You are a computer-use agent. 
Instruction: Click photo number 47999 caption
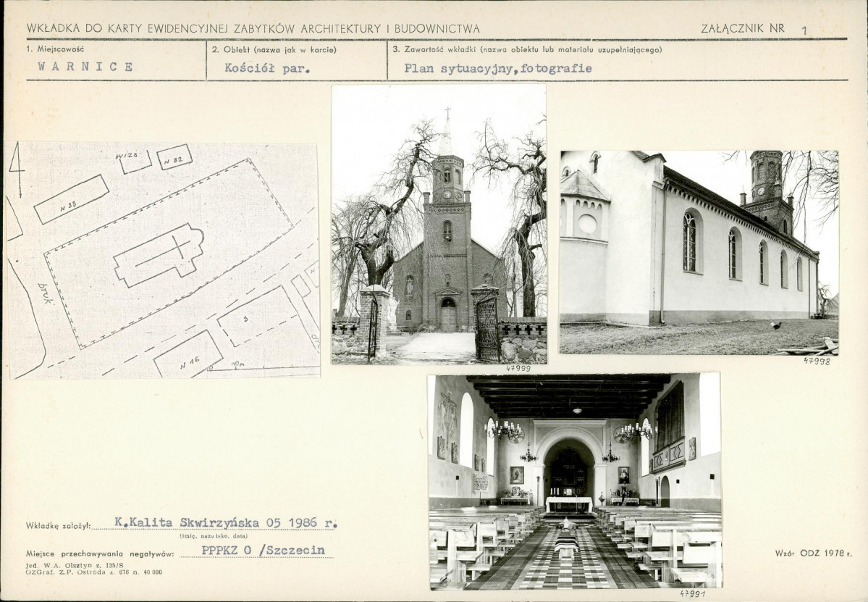pos(518,368)
